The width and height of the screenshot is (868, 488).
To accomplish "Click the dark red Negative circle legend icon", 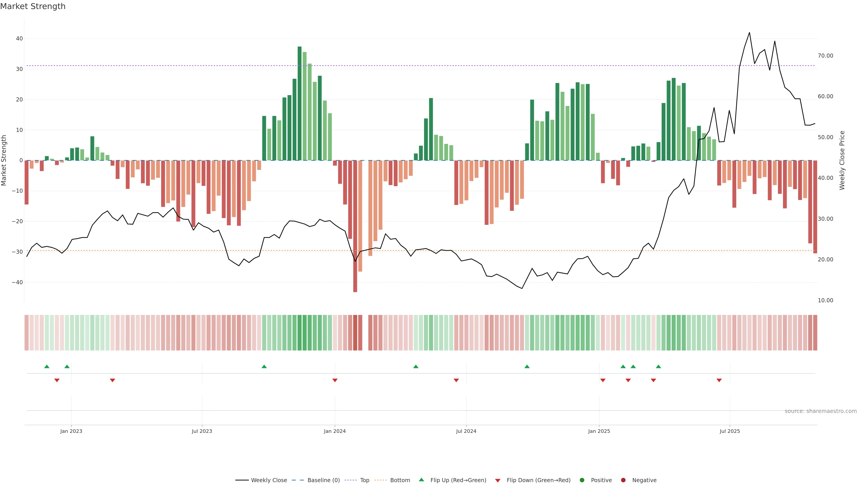I will point(623,480).
